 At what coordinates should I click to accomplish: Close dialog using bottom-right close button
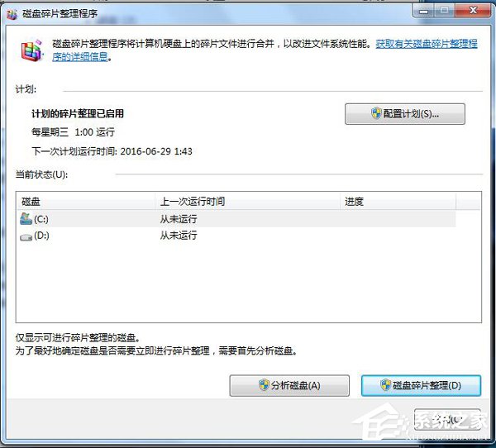(447, 420)
